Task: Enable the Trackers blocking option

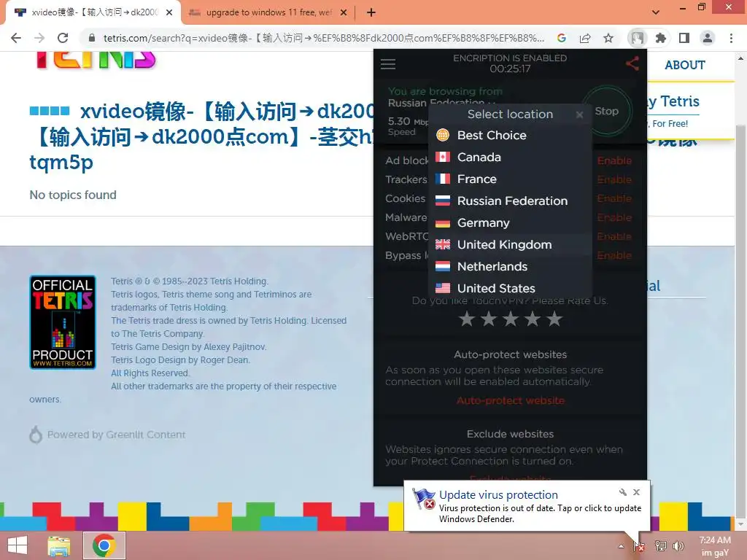Action: coord(614,179)
